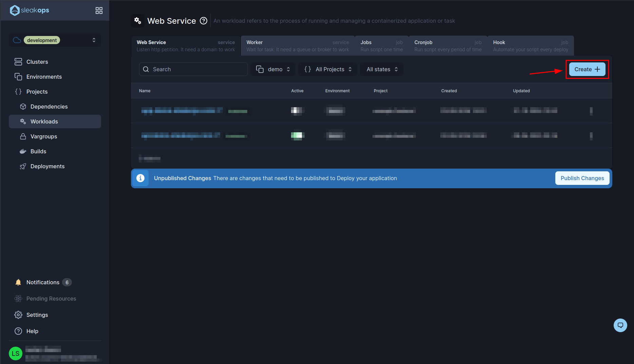634x364 pixels.
Task: Open Projects section
Action: point(55,92)
